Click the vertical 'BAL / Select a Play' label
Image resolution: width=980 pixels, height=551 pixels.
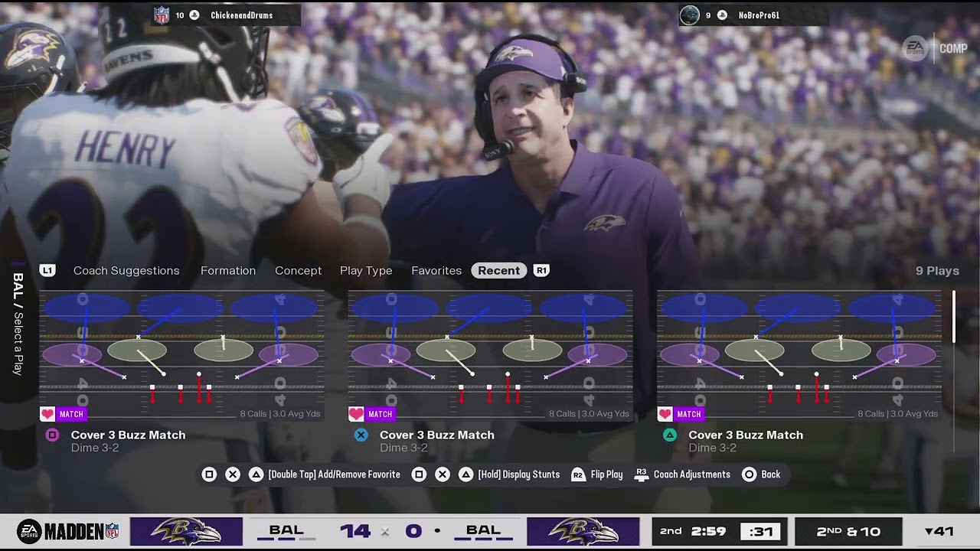18,324
